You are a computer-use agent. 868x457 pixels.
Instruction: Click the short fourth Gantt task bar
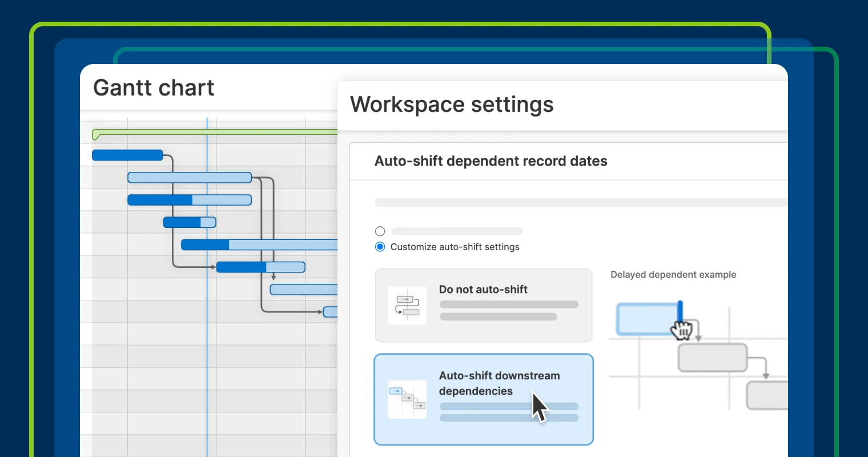tap(190, 222)
